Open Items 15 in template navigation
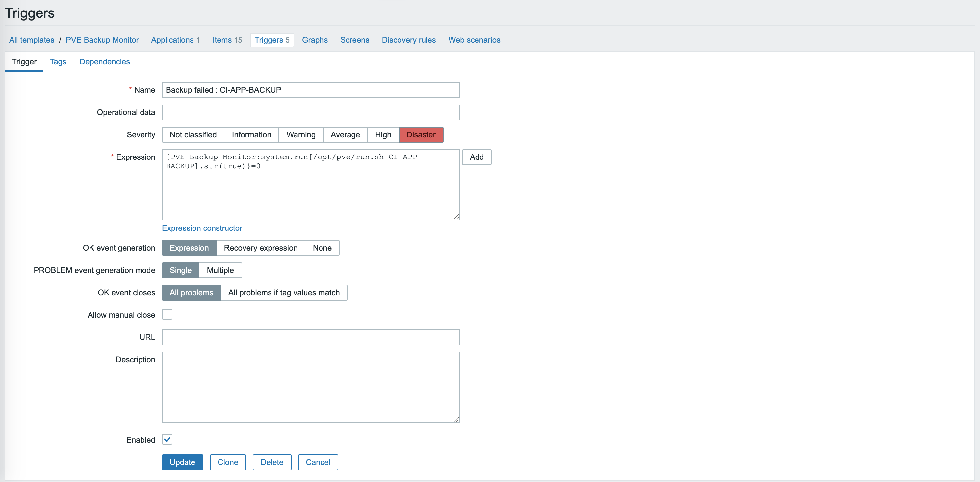Image resolution: width=980 pixels, height=482 pixels. [x=227, y=40]
